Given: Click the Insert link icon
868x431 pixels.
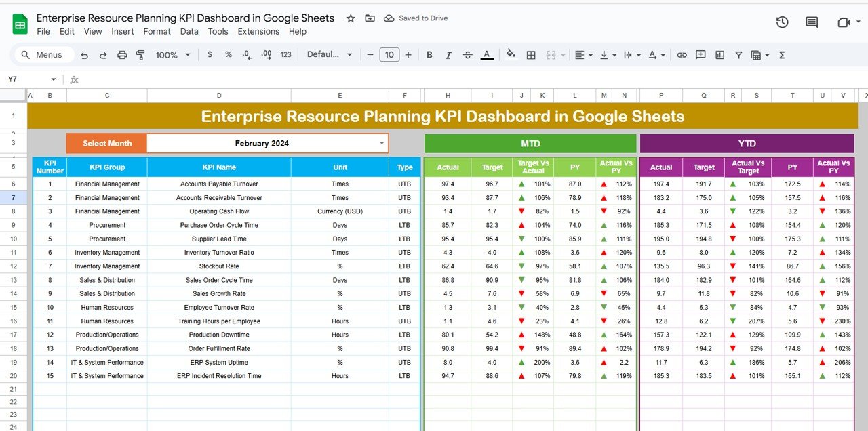Looking at the screenshot, I should coord(682,55).
